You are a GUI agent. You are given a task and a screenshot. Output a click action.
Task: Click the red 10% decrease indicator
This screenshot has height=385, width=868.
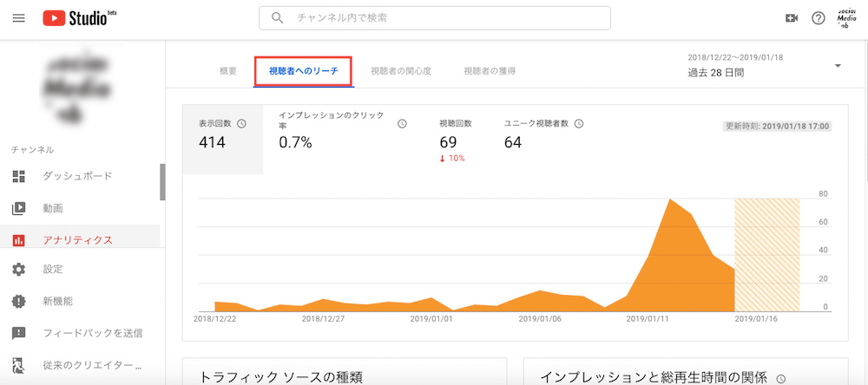tap(452, 158)
